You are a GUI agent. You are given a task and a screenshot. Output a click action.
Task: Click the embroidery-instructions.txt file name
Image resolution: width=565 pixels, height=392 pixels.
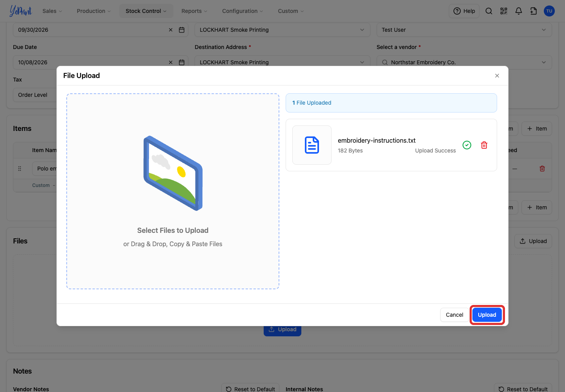(x=377, y=140)
